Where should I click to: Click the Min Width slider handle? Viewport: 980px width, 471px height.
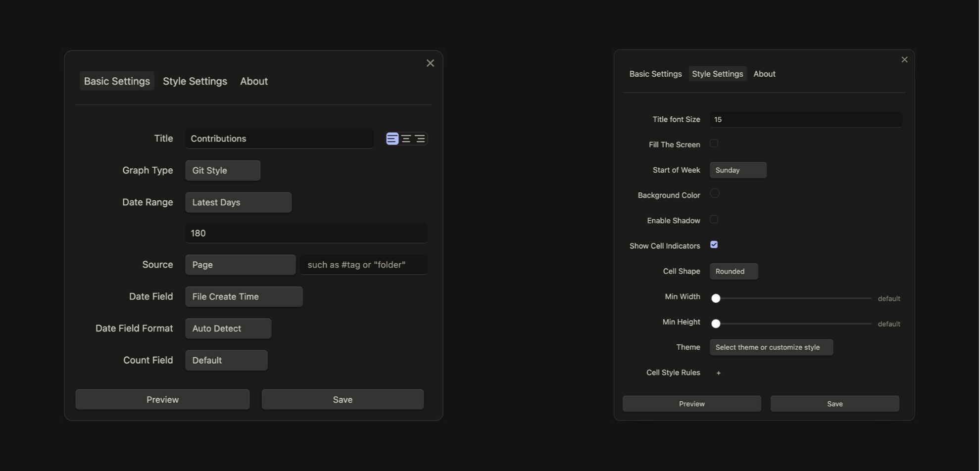click(x=716, y=298)
